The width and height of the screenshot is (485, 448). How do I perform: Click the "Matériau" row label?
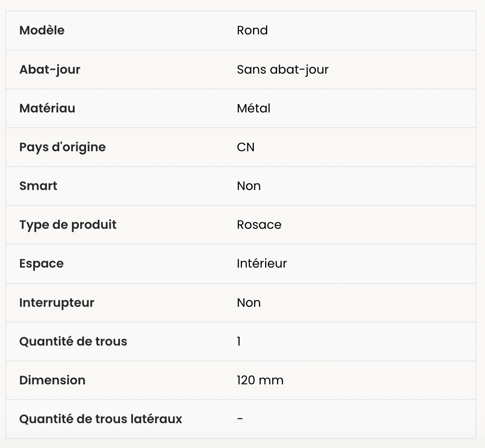(47, 108)
